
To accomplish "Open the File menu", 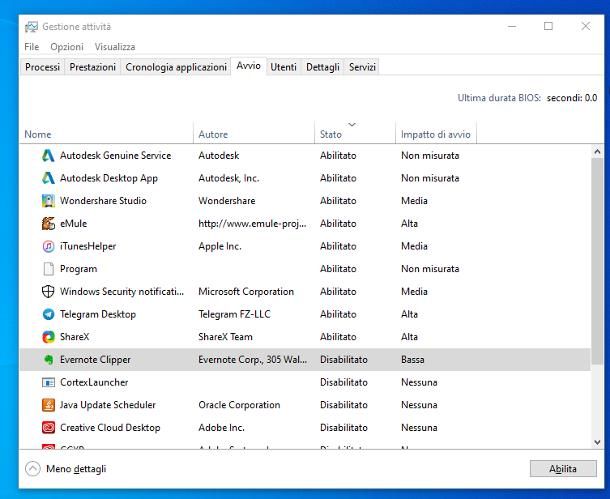I will [x=32, y=47].
